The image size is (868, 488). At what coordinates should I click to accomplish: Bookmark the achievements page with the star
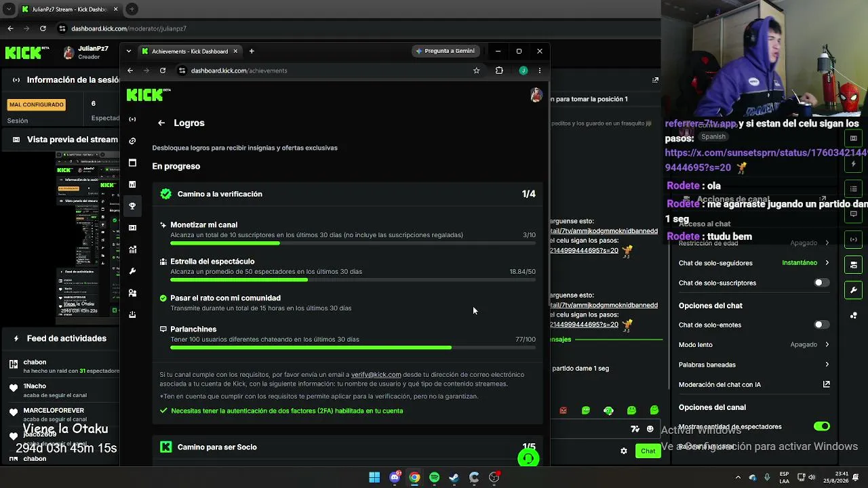click(x=477, y=70)
